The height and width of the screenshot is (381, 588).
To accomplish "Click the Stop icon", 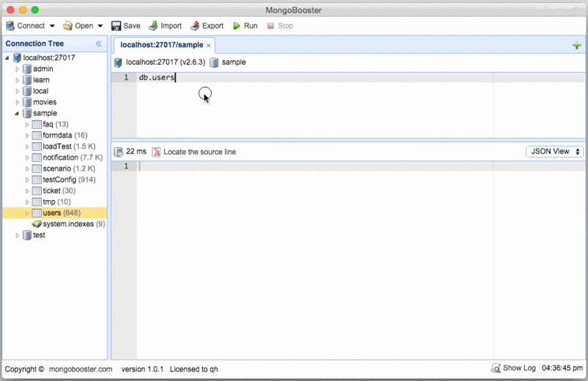I will (270, 26).
